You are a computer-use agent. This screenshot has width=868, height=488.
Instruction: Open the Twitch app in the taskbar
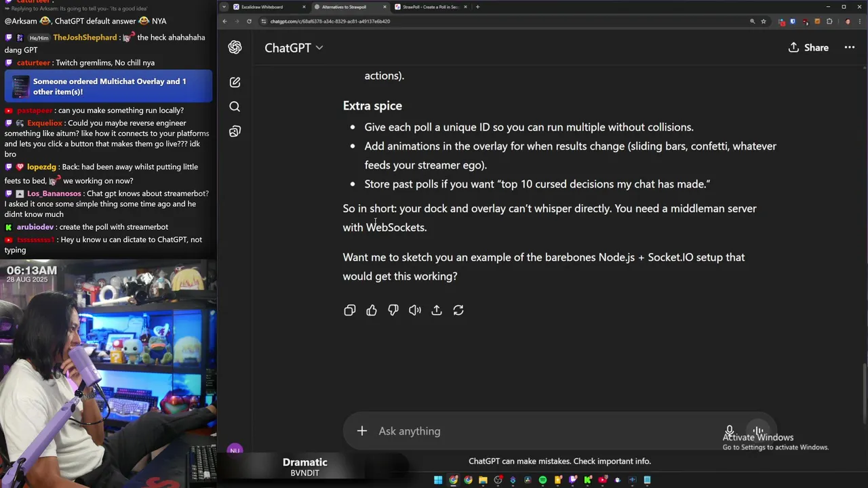[572, 480]
